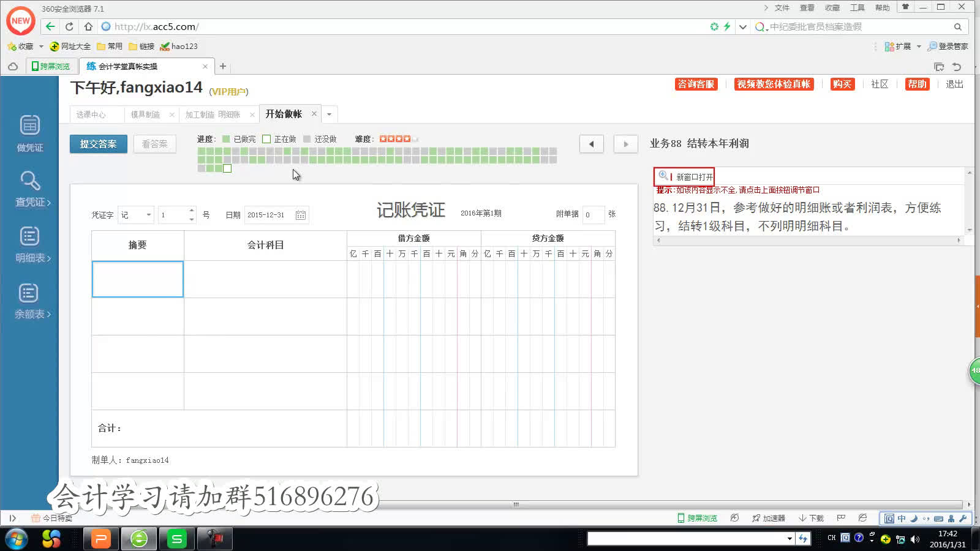Click the green compatibility-mode icon in address bar

pyautogui.click(x=714, y=26)
